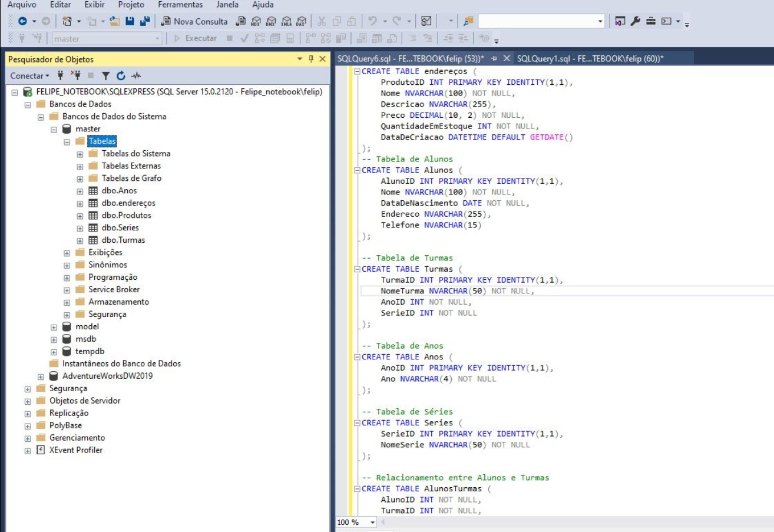The height and width of the screenshot is (532, 774).
Task: Close the SQLQuery6.sql tab
Action: pos(506,59)
